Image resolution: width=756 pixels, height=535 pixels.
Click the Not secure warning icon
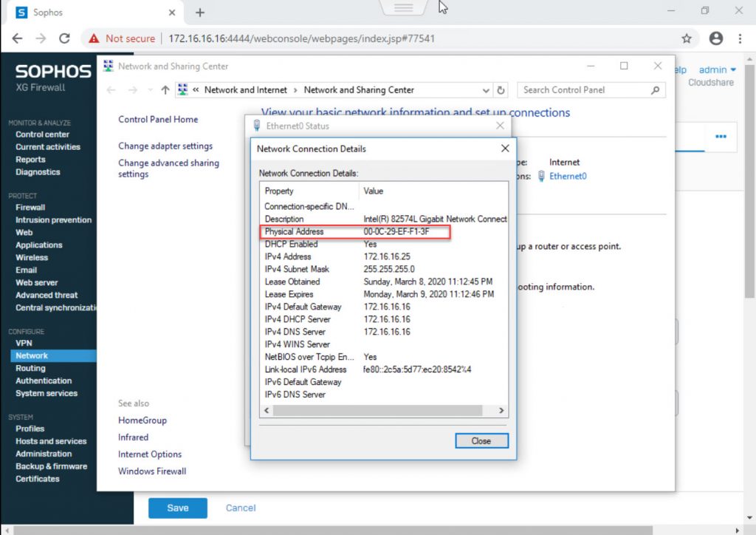94,38
